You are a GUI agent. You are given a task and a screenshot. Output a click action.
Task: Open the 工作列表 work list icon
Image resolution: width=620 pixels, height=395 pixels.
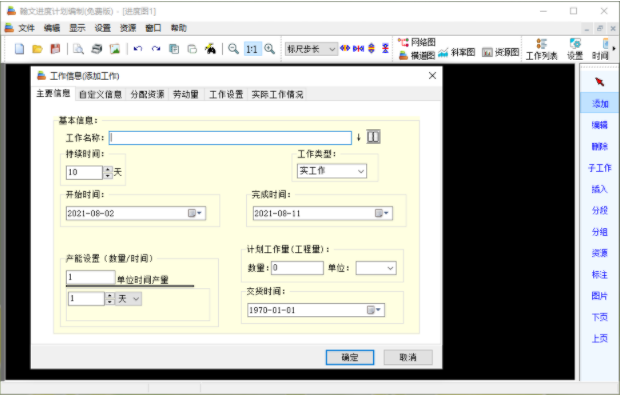[541, 49]
